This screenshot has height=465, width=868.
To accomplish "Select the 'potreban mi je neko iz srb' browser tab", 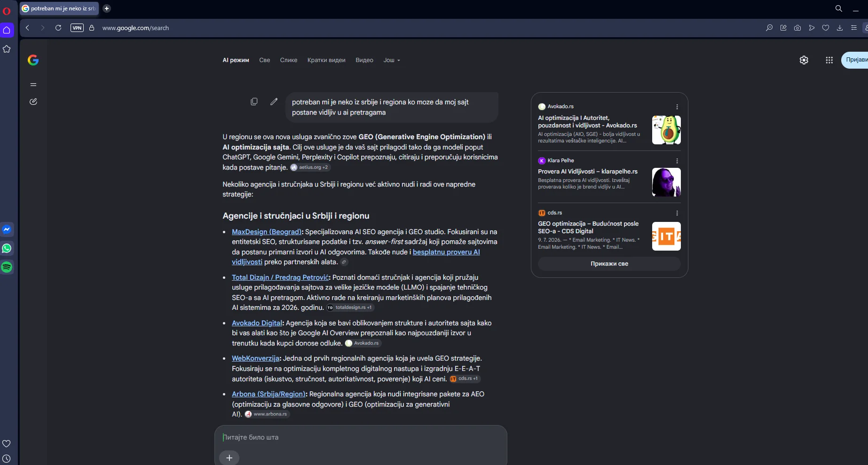I will pos(59,8).
